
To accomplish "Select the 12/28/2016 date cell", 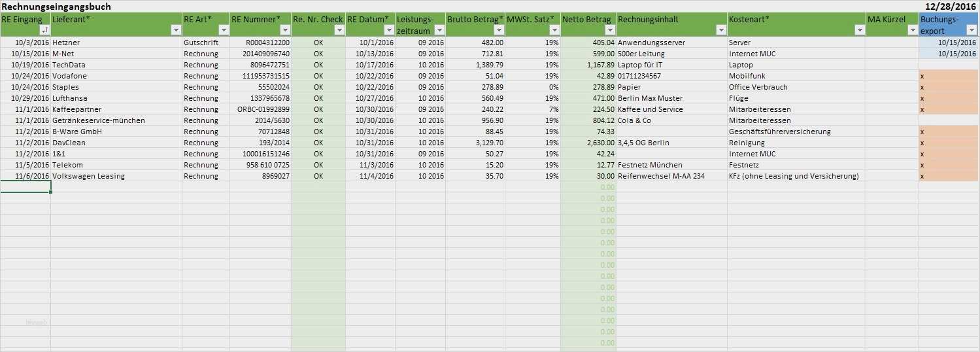I will click(x=951, y=7).
